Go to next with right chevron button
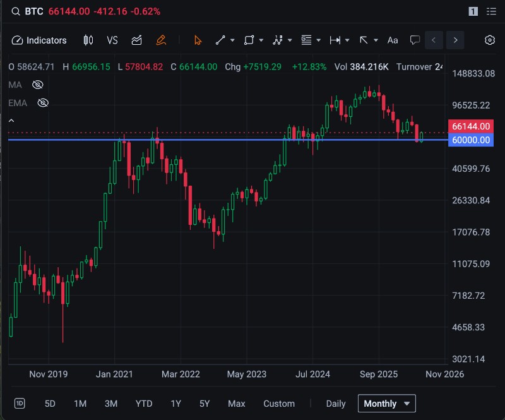Image resolution: width=505 pixels, height=420 pixels. [455, 40]
